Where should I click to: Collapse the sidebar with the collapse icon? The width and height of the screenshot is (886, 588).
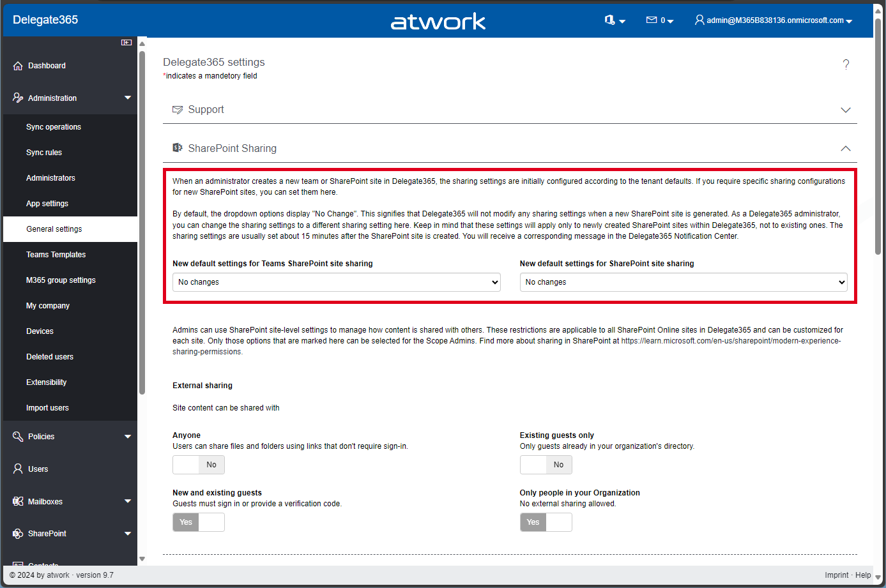(126, 43)
